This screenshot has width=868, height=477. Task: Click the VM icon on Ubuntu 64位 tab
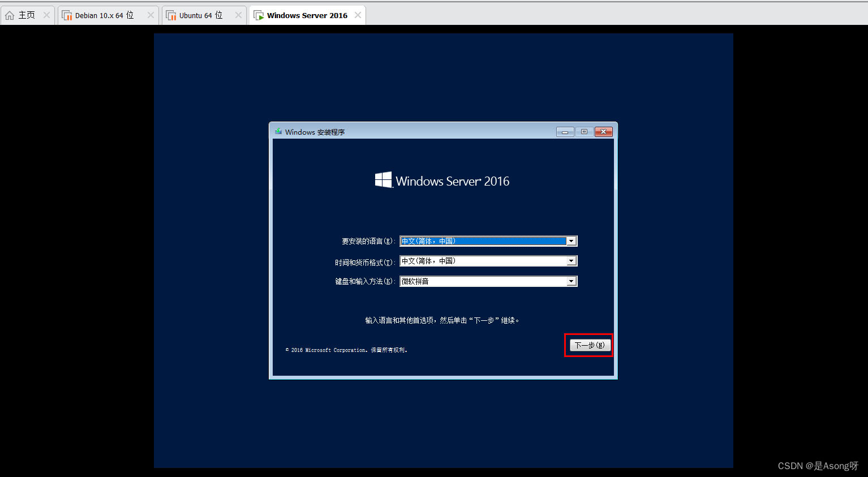point(171,14)
